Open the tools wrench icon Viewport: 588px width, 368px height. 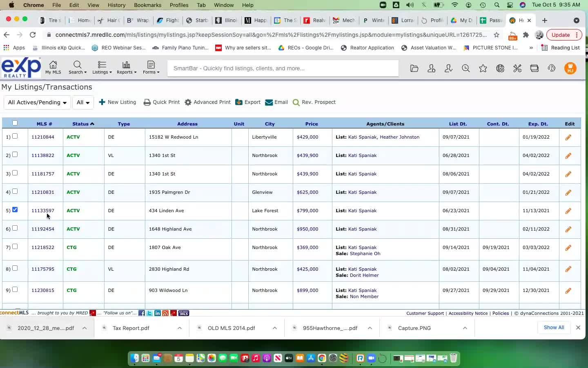pos(517,68)
